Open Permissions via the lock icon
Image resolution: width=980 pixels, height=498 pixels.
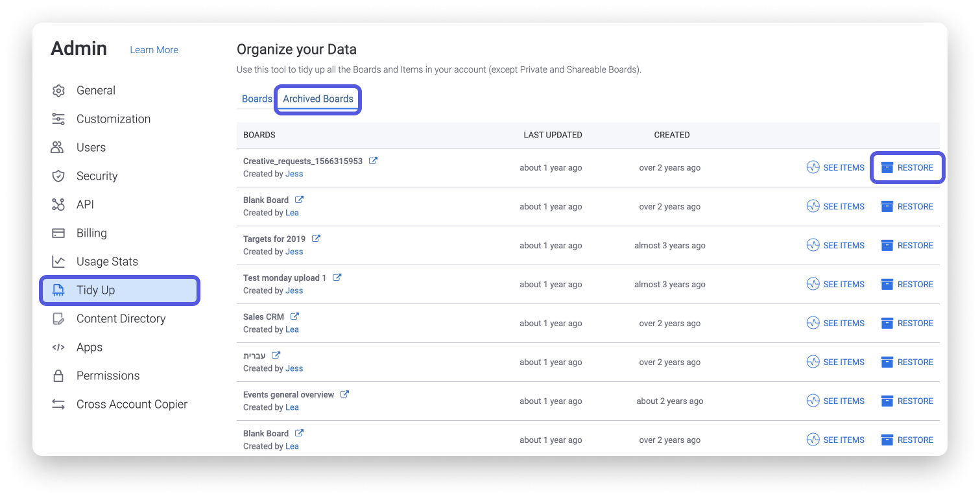pyautogui.click(x=58, y=376)
